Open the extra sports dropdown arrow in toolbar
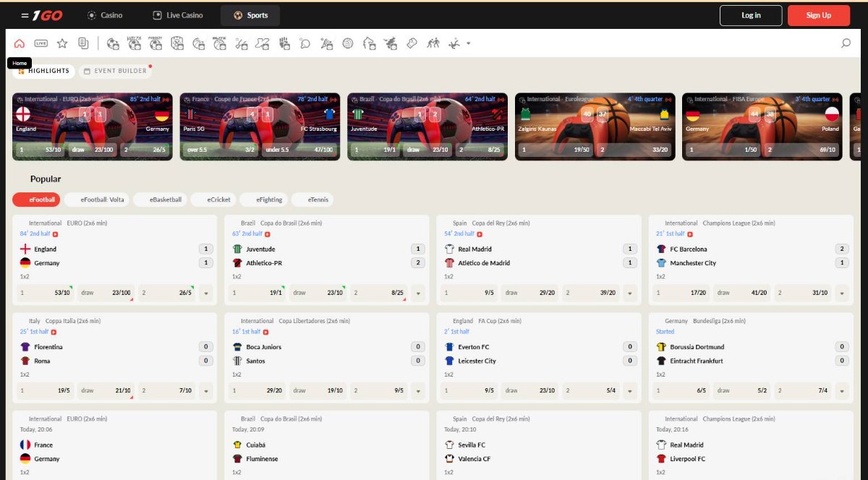 coord(467,44)
